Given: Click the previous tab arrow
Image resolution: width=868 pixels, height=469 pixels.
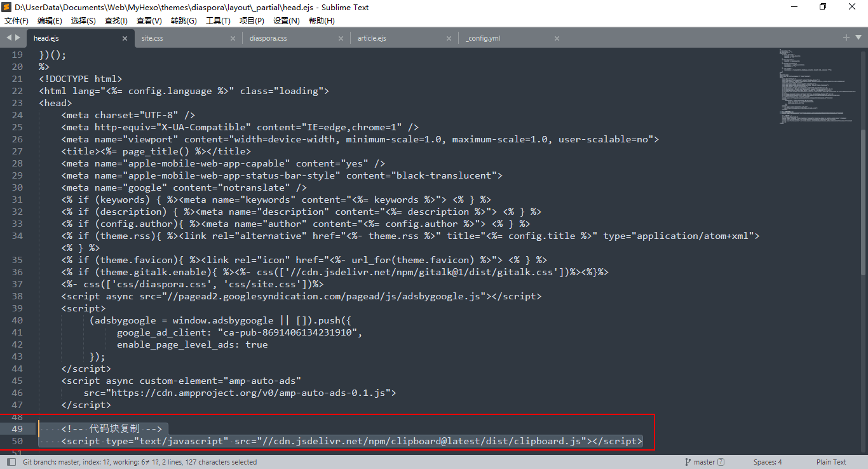Looking at the screenshot, I should coord(9,38).
